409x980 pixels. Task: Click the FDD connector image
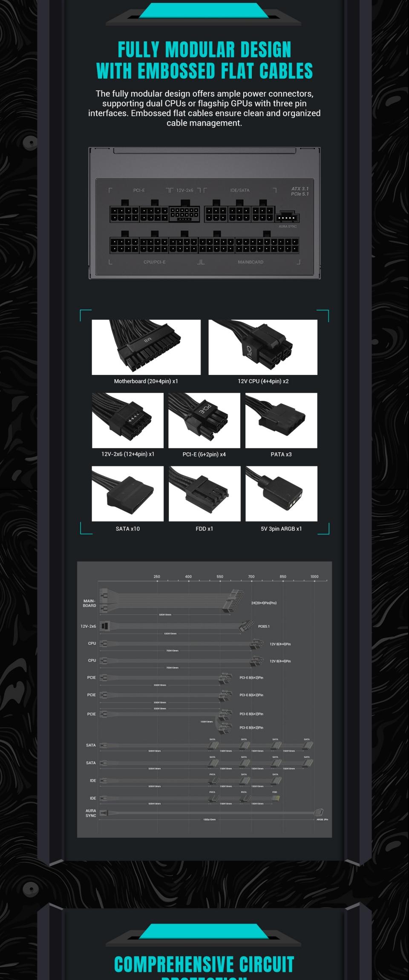pyautogui.click(x=204, y=494)
